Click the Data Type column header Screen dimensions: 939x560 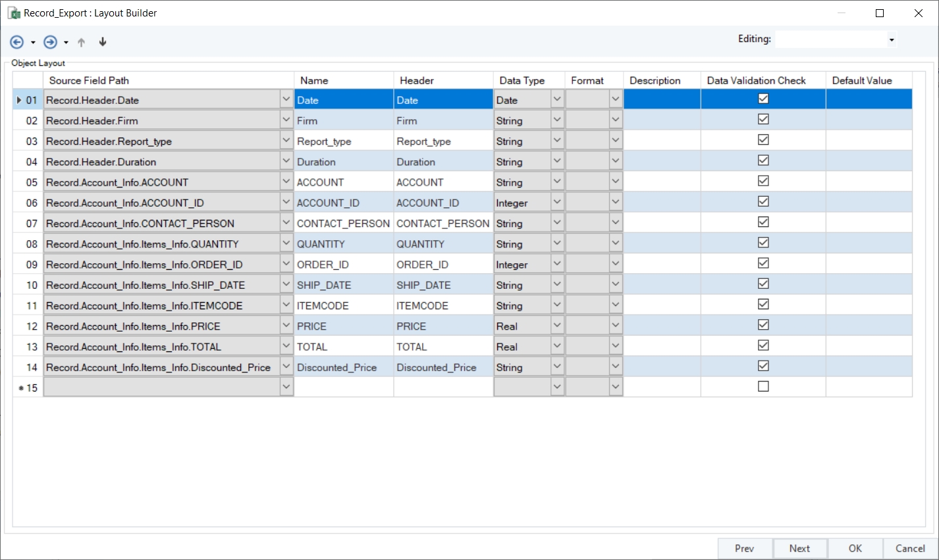522,80
